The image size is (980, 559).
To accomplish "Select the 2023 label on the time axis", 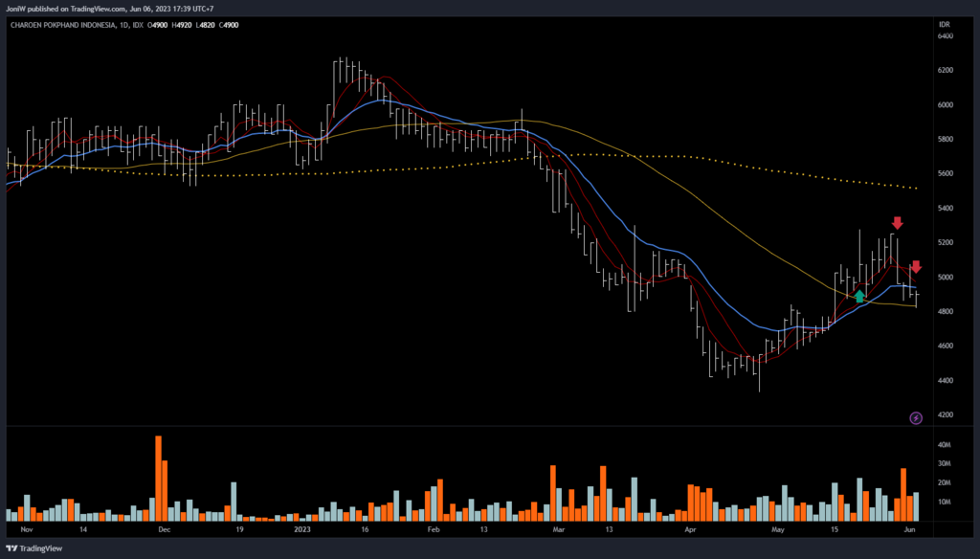I will (x=303, y=528).
